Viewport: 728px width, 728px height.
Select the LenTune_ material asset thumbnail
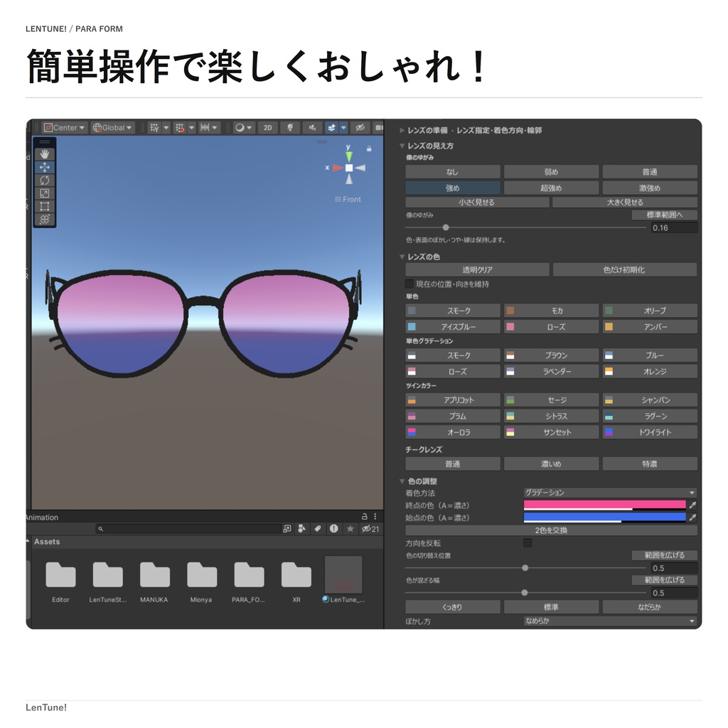pos(343,574)
